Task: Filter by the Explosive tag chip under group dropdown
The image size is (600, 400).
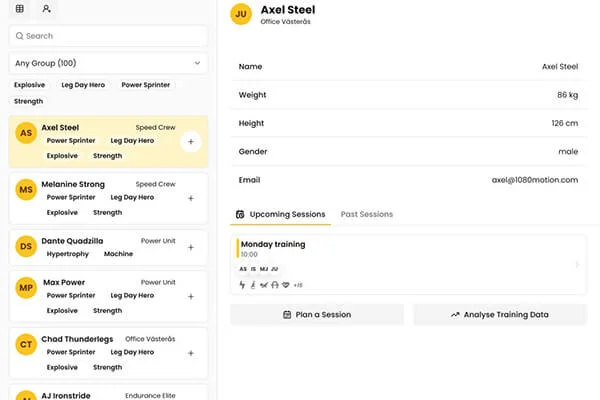Action: pyautogui.click(x=29, y=85)
